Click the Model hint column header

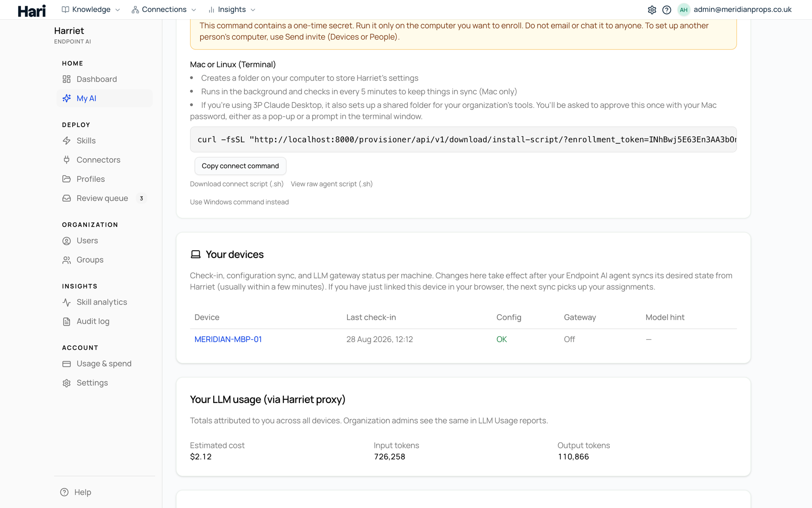point(665,317)
